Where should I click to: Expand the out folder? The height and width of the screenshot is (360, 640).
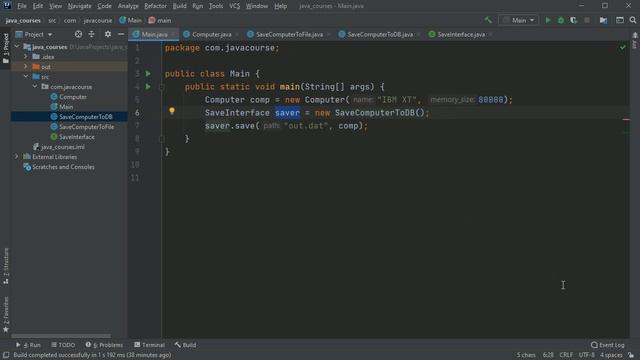[26, 67]
